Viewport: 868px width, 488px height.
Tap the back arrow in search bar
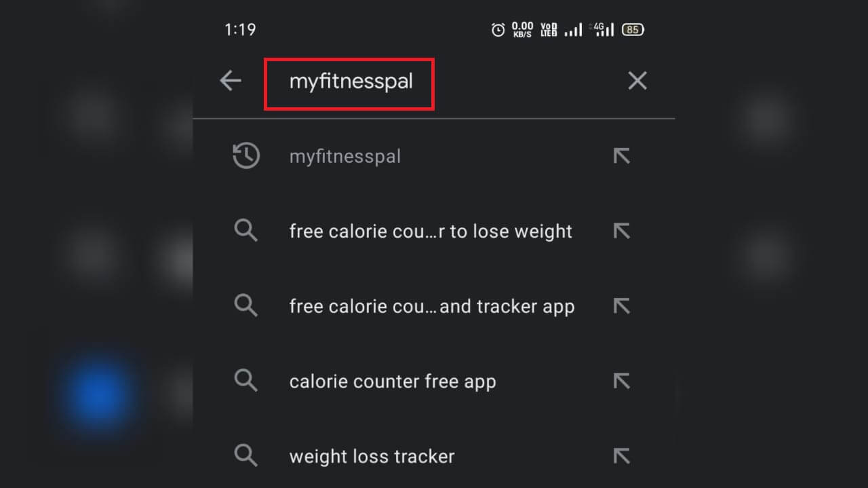[x=231, y=81]
